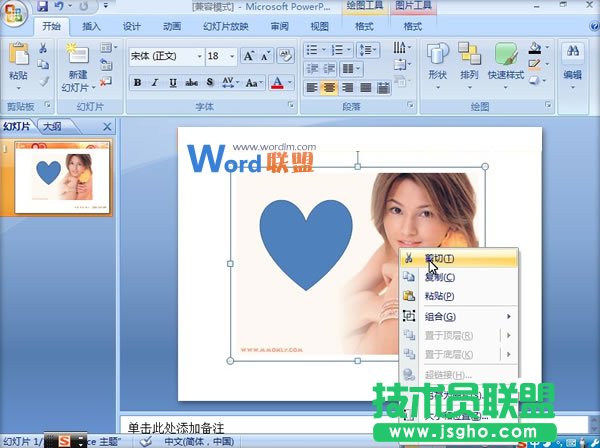Activate the format painter brush
The image size is (600, 448).
tap(44, 81)
